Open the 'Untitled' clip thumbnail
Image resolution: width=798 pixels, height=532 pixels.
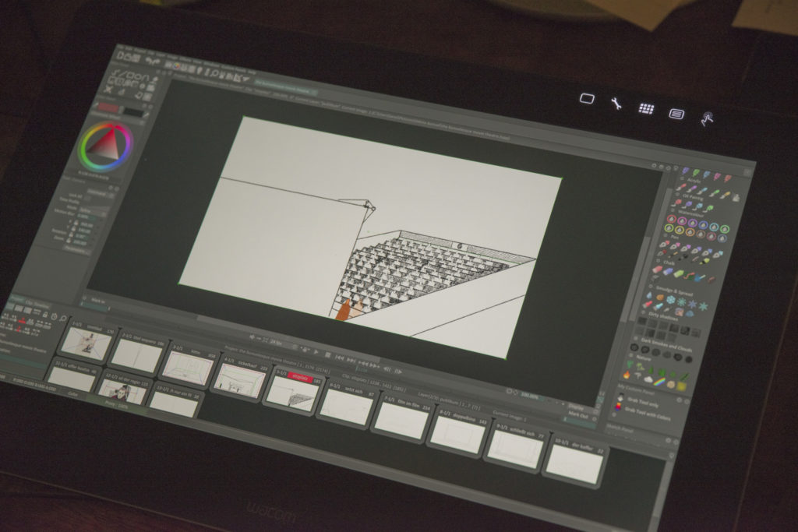(86, 343)
